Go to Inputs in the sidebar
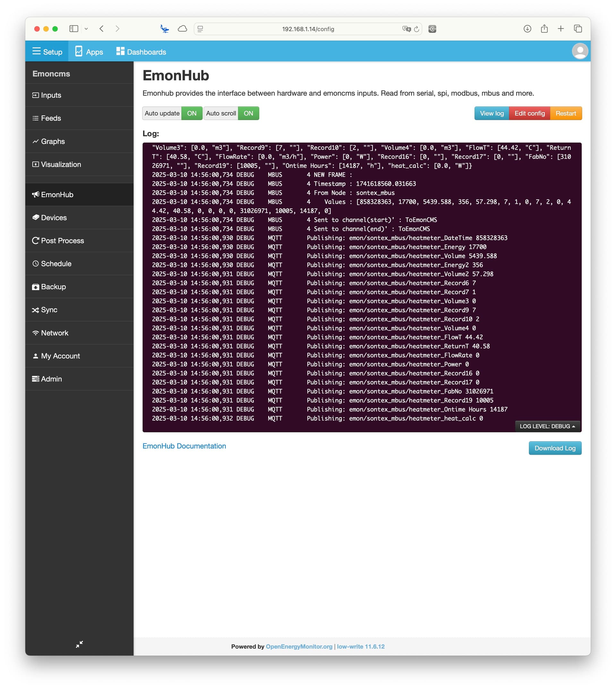 pos(79,95)
